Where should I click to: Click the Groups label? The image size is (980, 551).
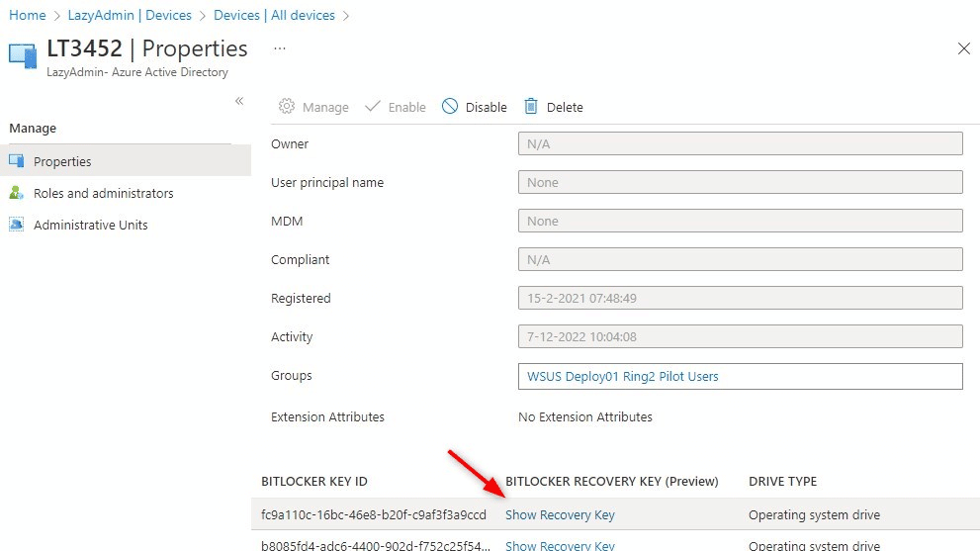(292, 375)
